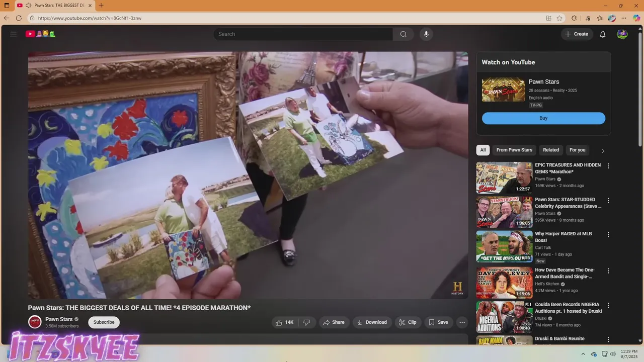
Task: Open more actions ellipsis below the video
Action: 462,322
